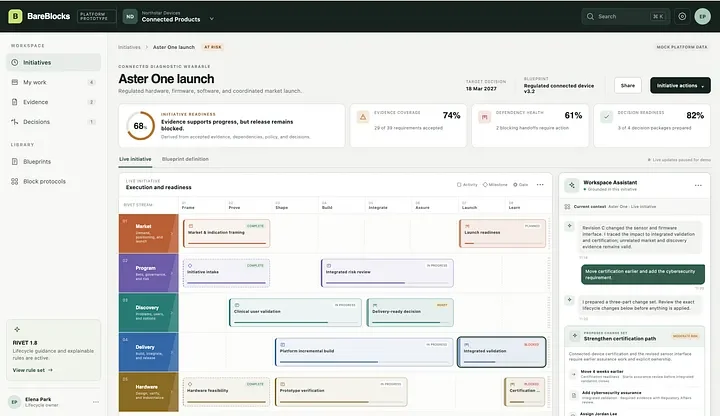The image size is (720, 416).
Task: Click the Move 6 weeks earlier arrow icon
Action: (x=574, y=374)
